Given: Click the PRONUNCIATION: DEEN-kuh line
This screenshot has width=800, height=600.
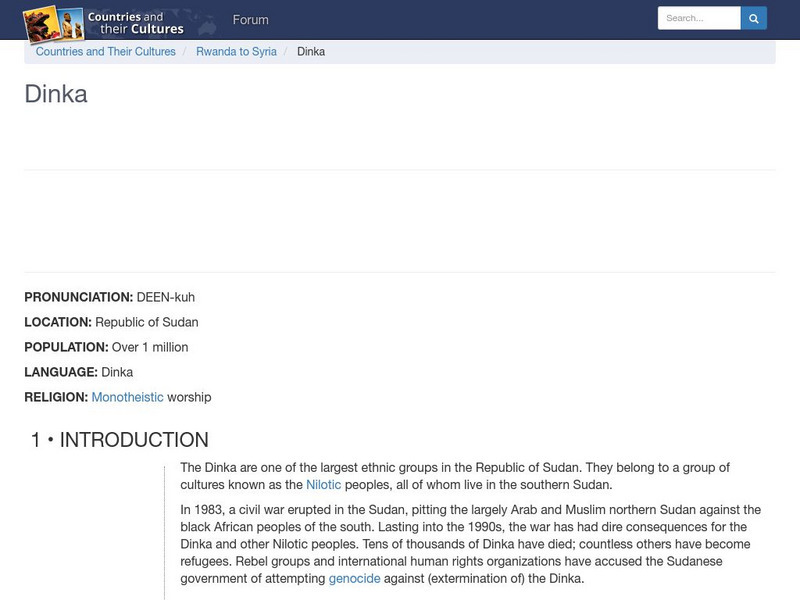Looking at the screenshot, I should 110,297.
